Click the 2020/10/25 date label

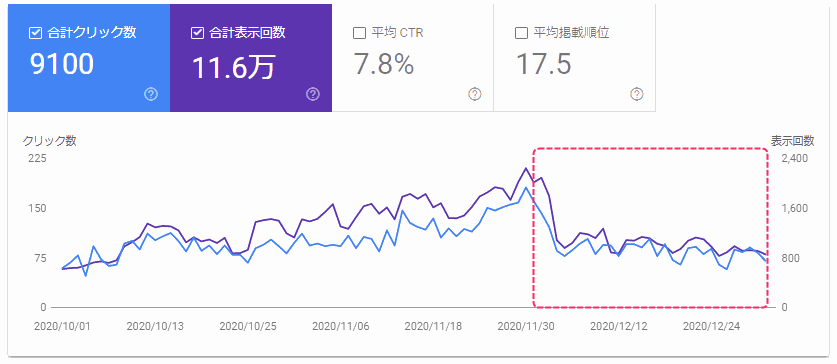pyautogui.click(x=248, y=326)
